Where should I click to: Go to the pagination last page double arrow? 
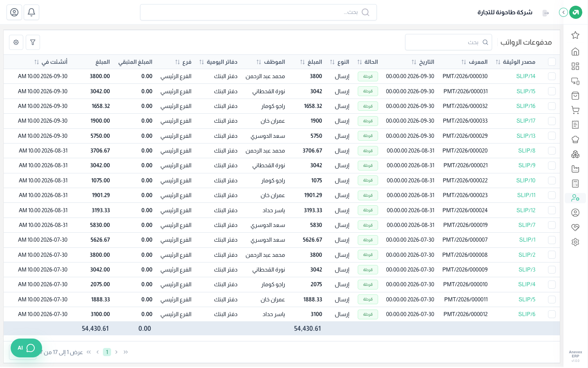click(89, 352)
